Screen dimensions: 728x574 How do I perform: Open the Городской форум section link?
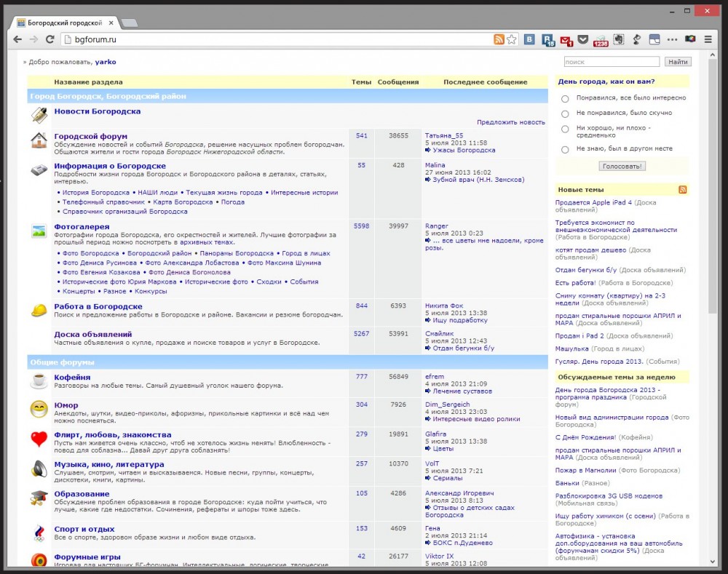pyautogui.click(x=90, y=136)
